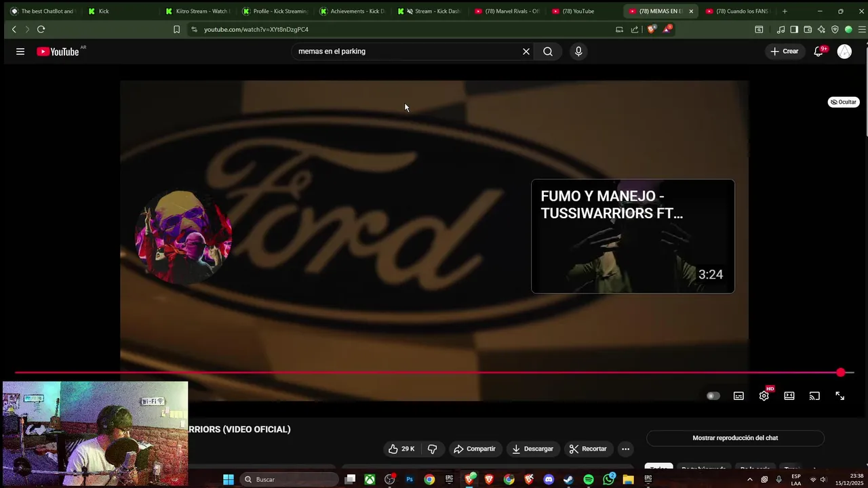Click the channel avatar end-screen element
Image resolution: width=868 pixels, height=488 pixels.
tap(183, 237)
